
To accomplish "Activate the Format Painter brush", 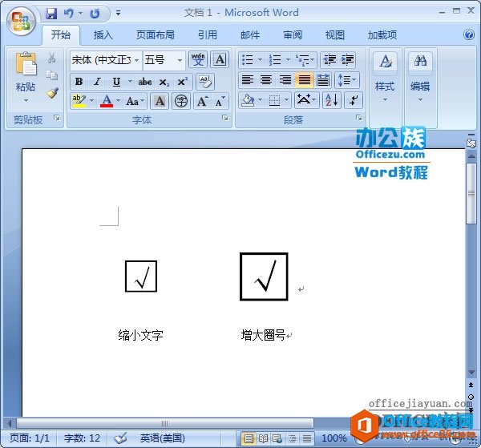I will (x=52, y=93).
